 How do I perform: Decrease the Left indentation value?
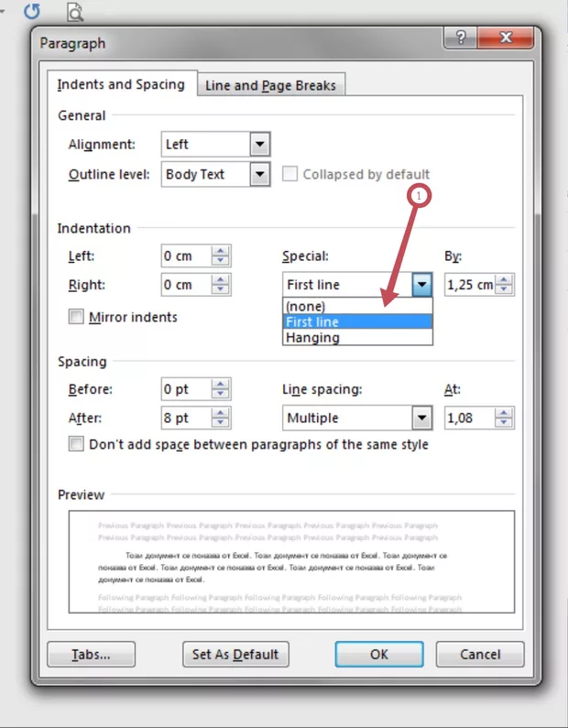pos(221,261)
